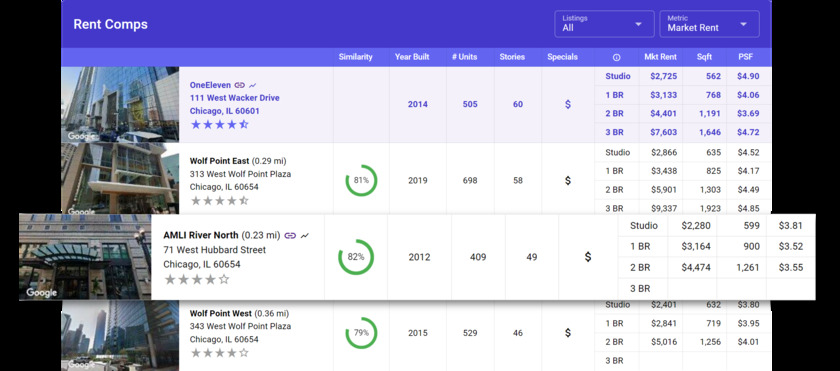Click the OneEleven Studio rent $2,725

663,76
